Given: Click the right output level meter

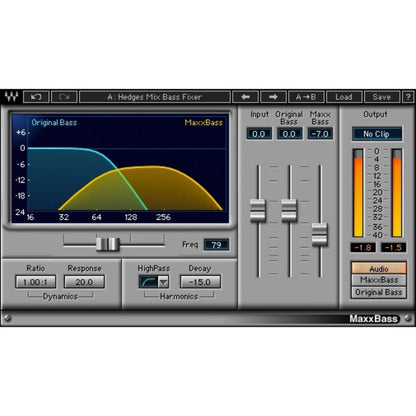Looking at the screenshot, I should 397,193.
